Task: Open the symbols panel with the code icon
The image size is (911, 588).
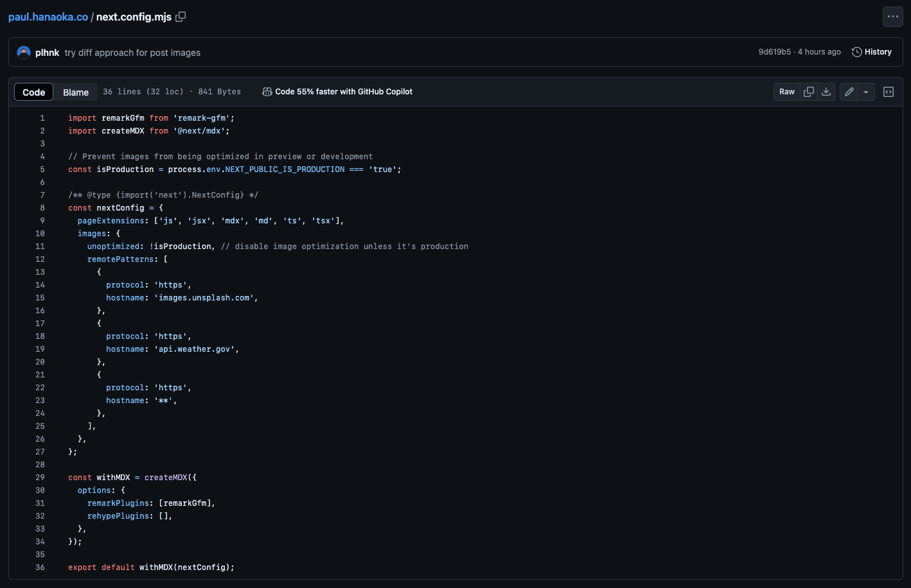Action: point(888,92)
